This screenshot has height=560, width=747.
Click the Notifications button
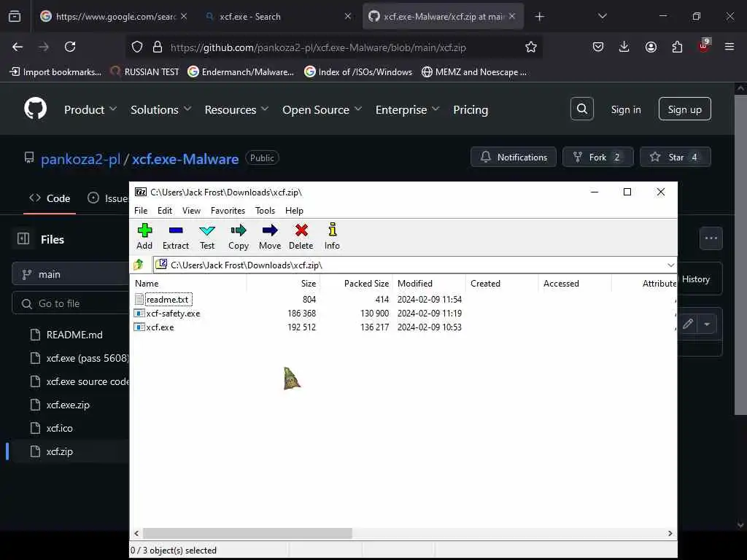pyautogui.click(x=513, y=157)
